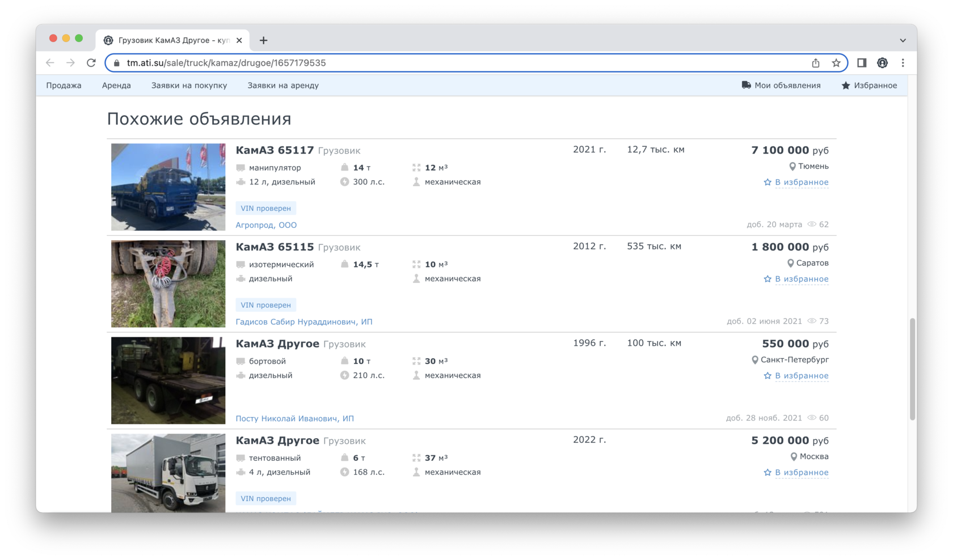Click the browser forward arrow
The height and width of the screenshot is (560, 953).
70,63
